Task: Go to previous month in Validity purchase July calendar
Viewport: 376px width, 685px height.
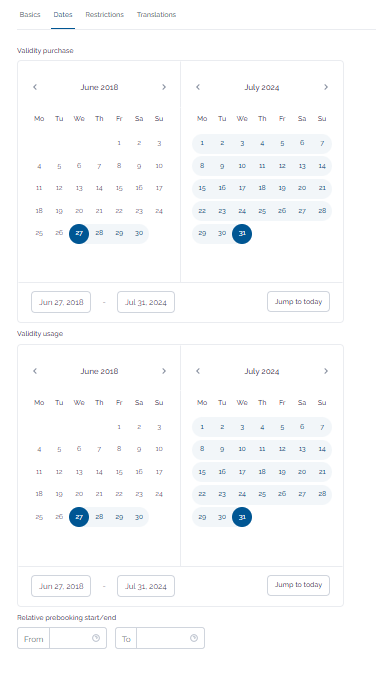Action: click(x=198, y=87)
